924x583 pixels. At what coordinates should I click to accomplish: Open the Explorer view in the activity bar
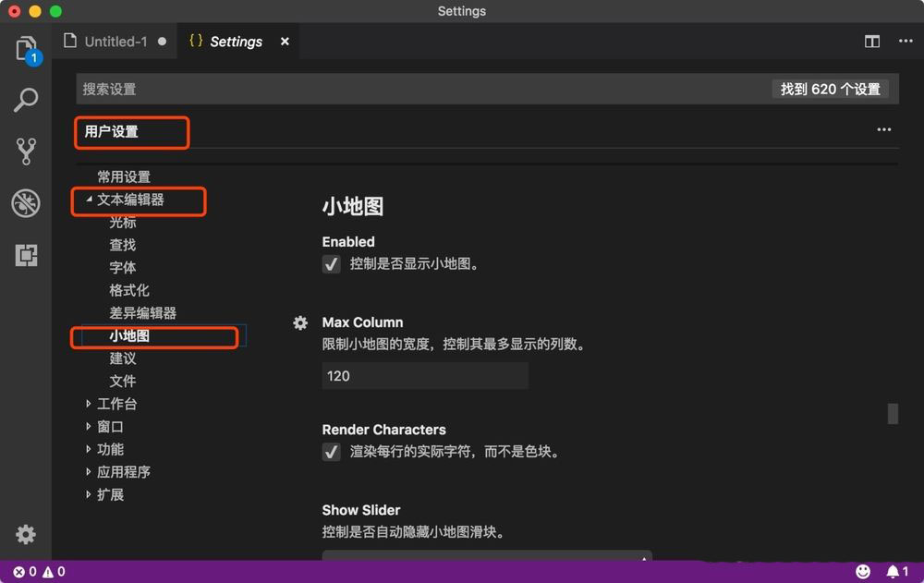tap(25, 48)
